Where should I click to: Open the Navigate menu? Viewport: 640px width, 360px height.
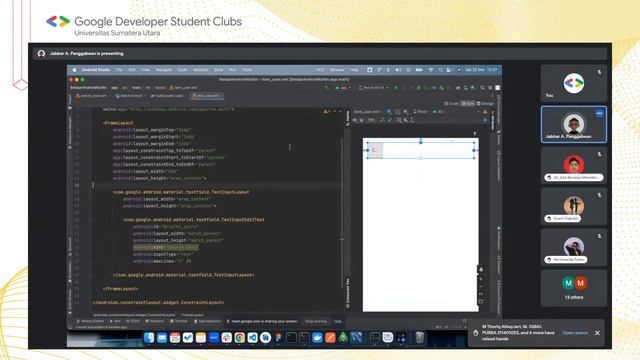(164, 70)
